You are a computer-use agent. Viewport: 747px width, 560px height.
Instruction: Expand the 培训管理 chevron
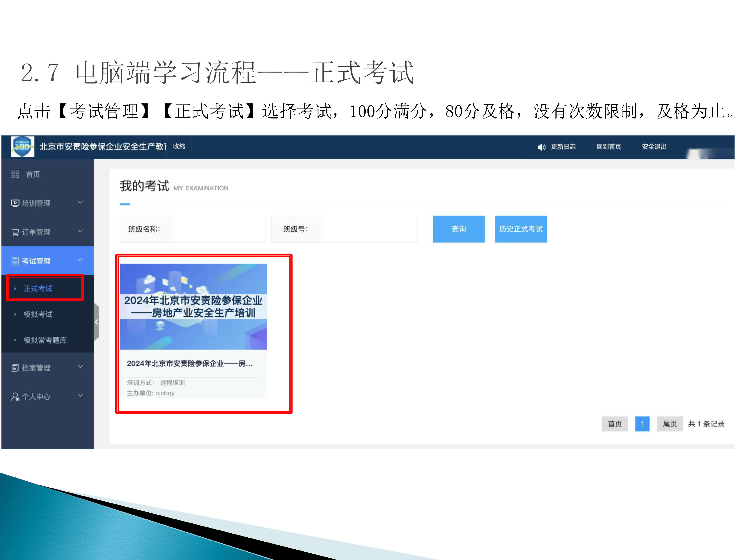coord(80,202)
